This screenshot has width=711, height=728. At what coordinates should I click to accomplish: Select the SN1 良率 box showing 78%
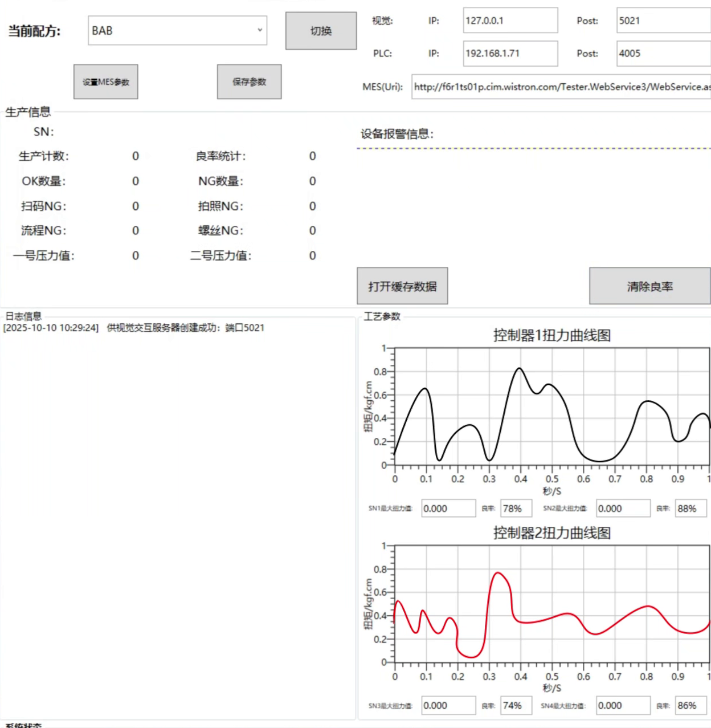tap(516, 509)
